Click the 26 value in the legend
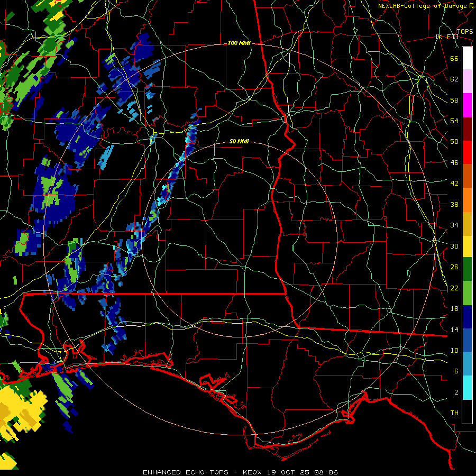Image resolution: width=476 pixels, height=476 pixels. tap(454, 267)
